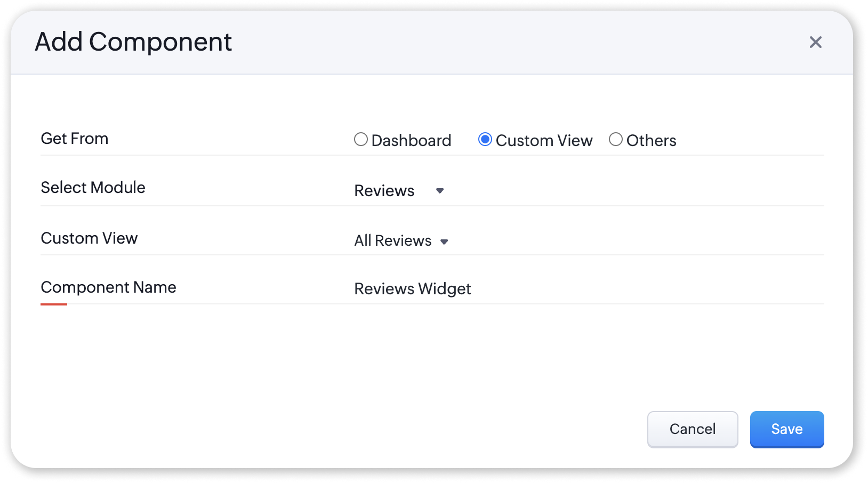Click the Get From label
Image resolution: width=868 pixels, height=483 pixels.
click(75, 139)
